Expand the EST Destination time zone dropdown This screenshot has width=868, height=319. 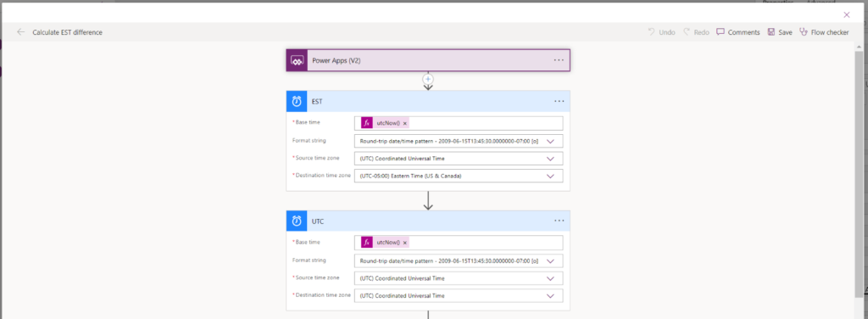[x=550, y=176]
